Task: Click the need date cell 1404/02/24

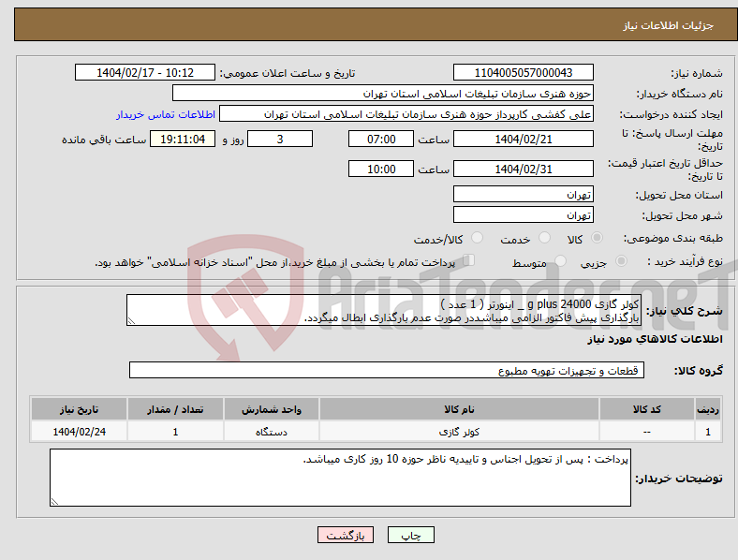Action: 79,432
